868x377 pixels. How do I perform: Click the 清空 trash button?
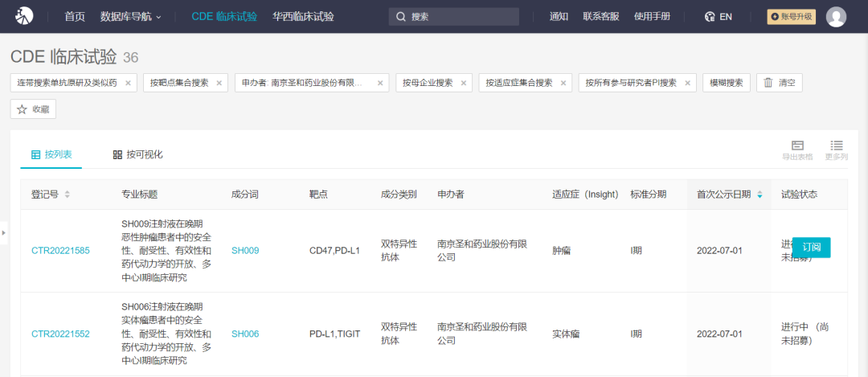click(x=779, y=83)
